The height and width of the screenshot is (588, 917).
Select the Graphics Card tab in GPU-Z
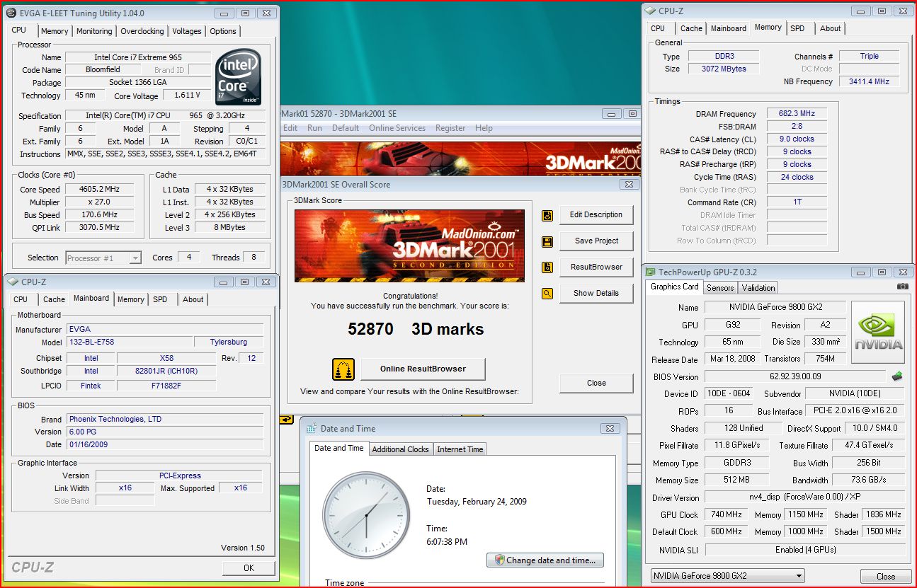tap(675, 287)
